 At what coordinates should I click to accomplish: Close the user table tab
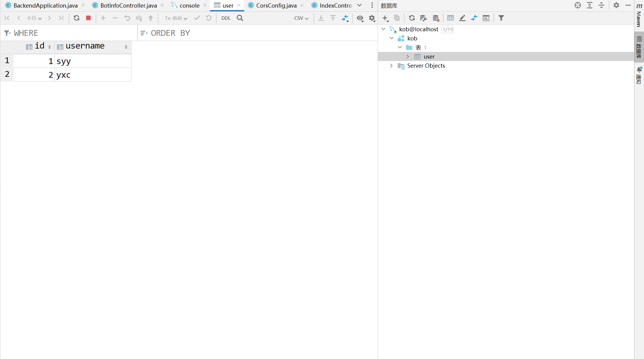click(239, 5)
